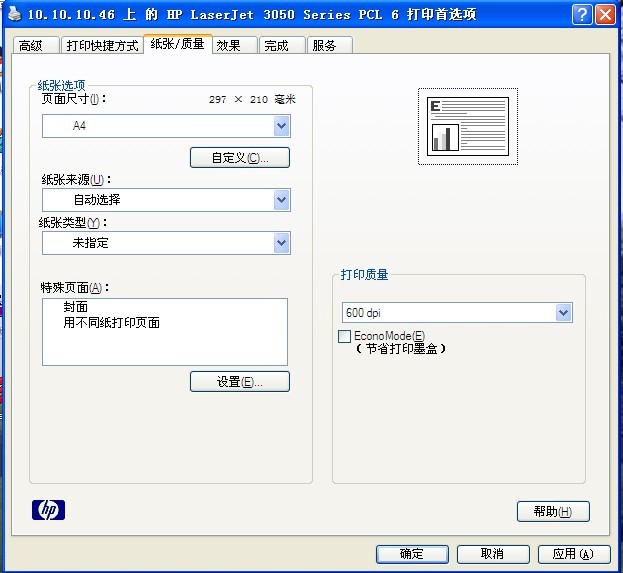
Task: Select the 纸张/质量 tab
Action: [x=178, y=44]
